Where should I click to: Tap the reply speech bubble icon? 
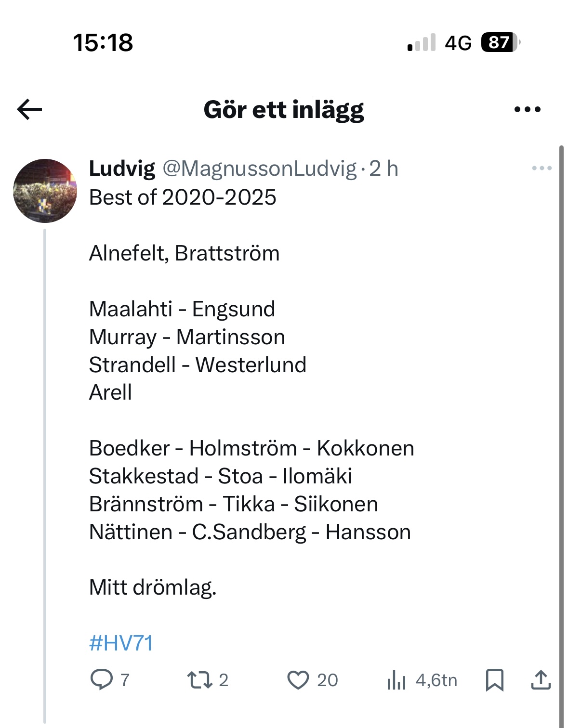[x=101, y=680]
